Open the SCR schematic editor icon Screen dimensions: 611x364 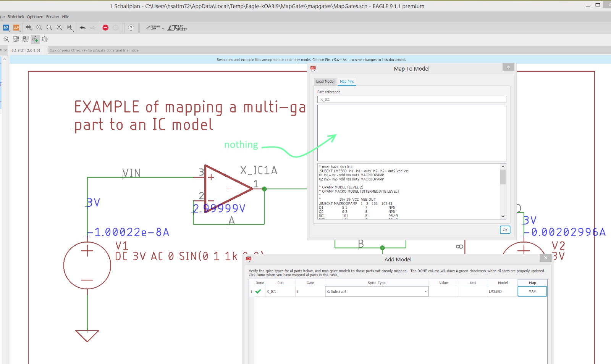tap(5, 27)
